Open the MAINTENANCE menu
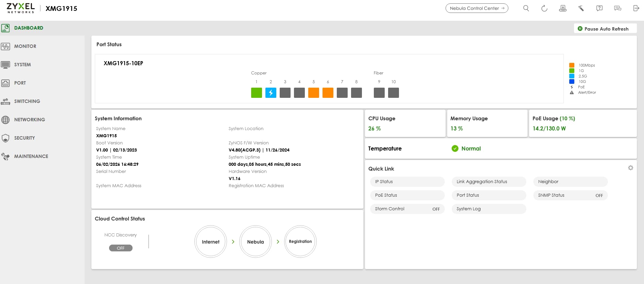 [31, 156]
